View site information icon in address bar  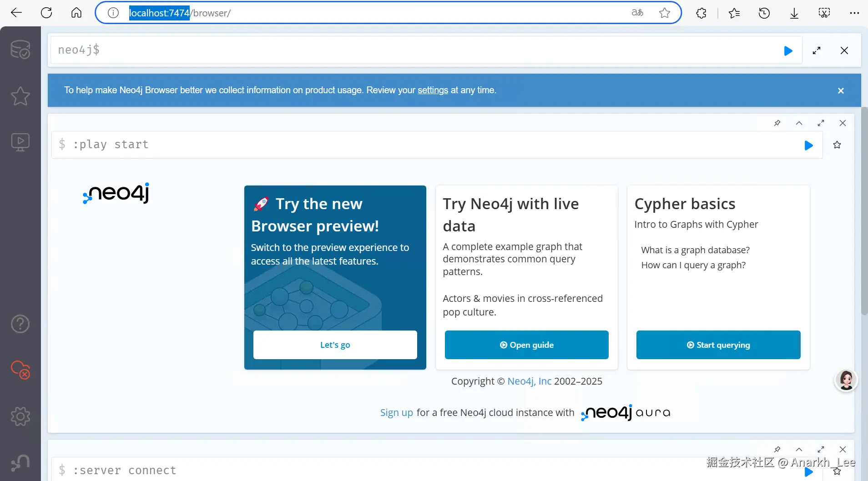113,13
